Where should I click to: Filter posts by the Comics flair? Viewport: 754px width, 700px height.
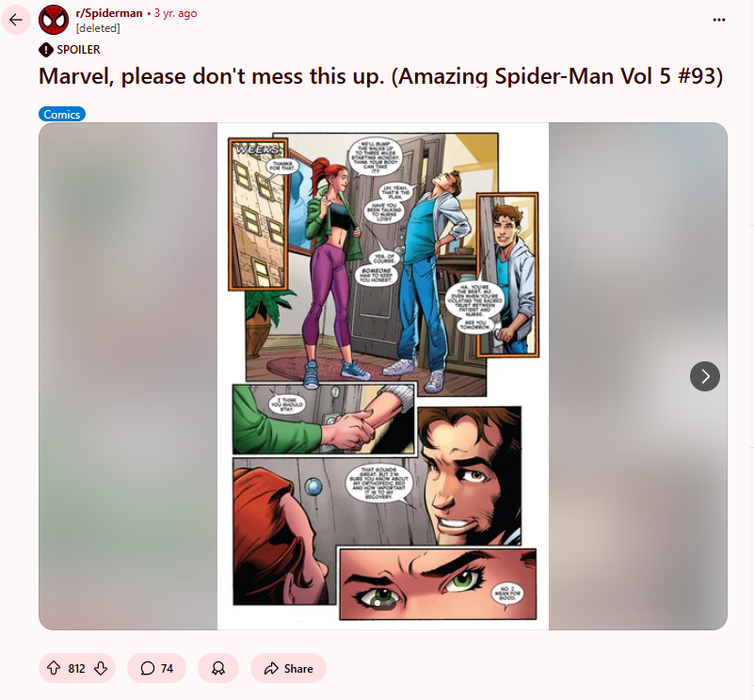tap(62, 114)
